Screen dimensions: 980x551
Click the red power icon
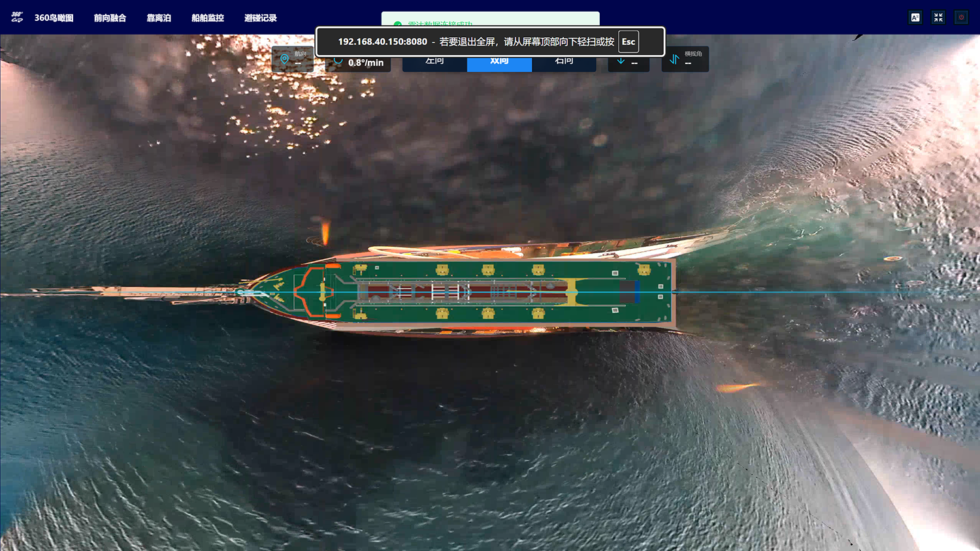click(x=961, y=18)
